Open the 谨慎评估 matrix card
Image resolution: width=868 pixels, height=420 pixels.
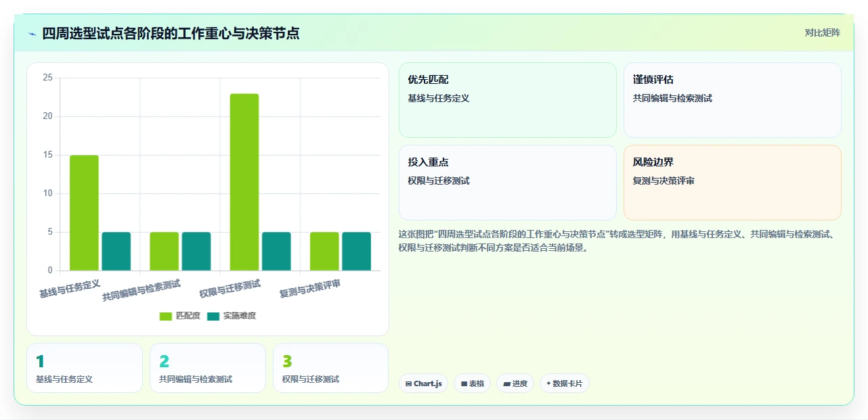pos(732,100)
